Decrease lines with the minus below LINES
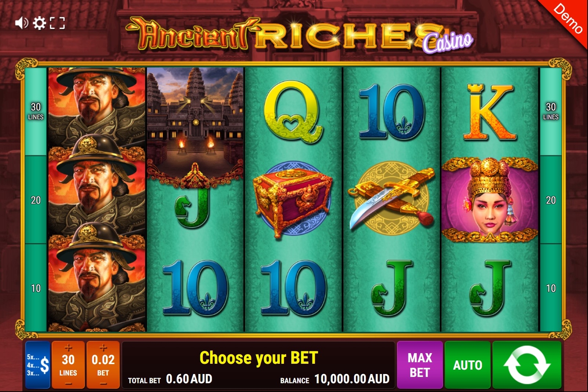This screenshot has height=392, width=588. coord(68,383)
